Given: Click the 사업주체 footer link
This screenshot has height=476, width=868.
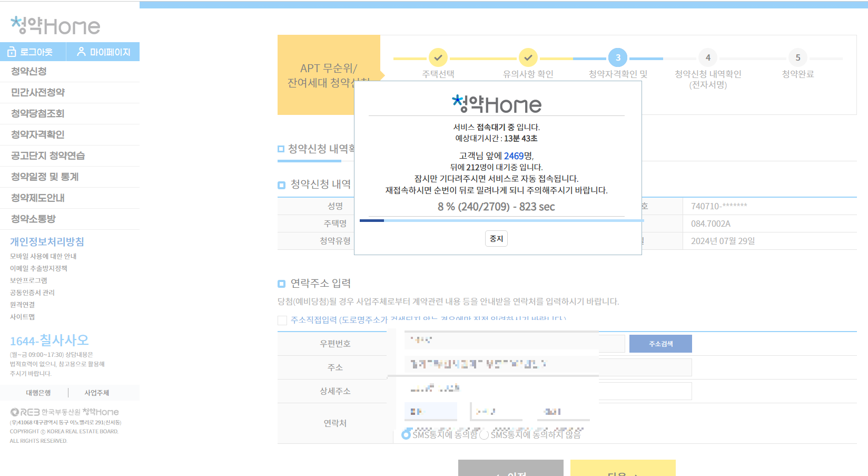Looking at the screenshot, I should tap(97, 393).
